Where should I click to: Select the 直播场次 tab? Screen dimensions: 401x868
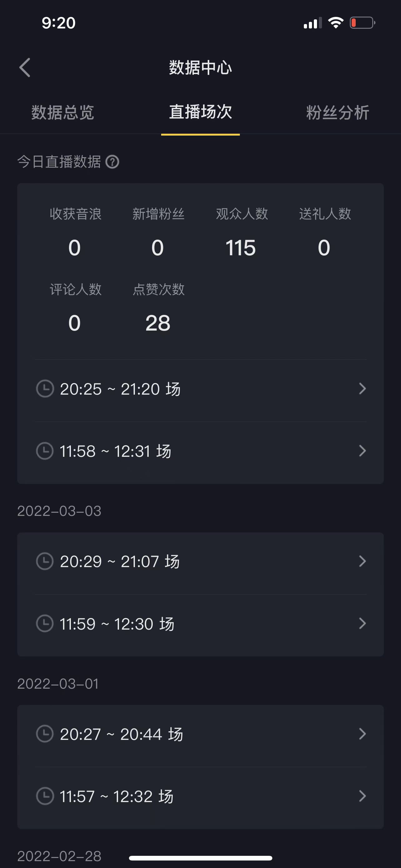point(200,112)
